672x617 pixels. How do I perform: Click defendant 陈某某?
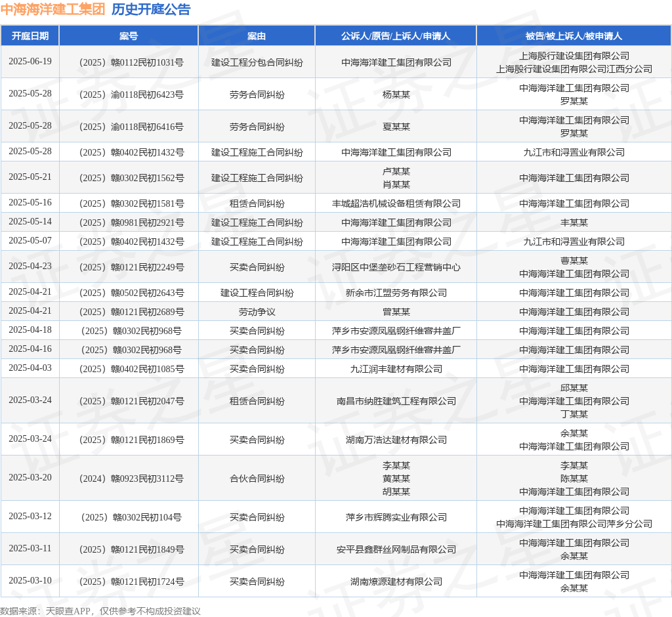(574, 479)
